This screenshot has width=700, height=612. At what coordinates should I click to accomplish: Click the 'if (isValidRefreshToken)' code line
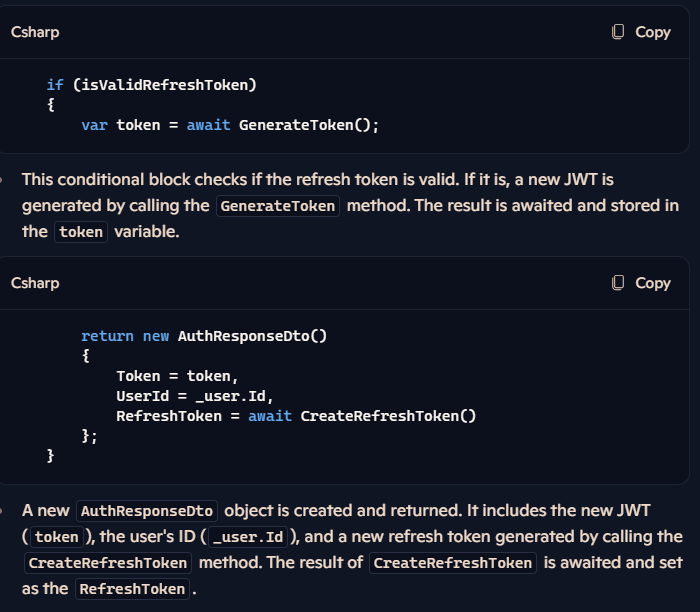tap(152, 85)
